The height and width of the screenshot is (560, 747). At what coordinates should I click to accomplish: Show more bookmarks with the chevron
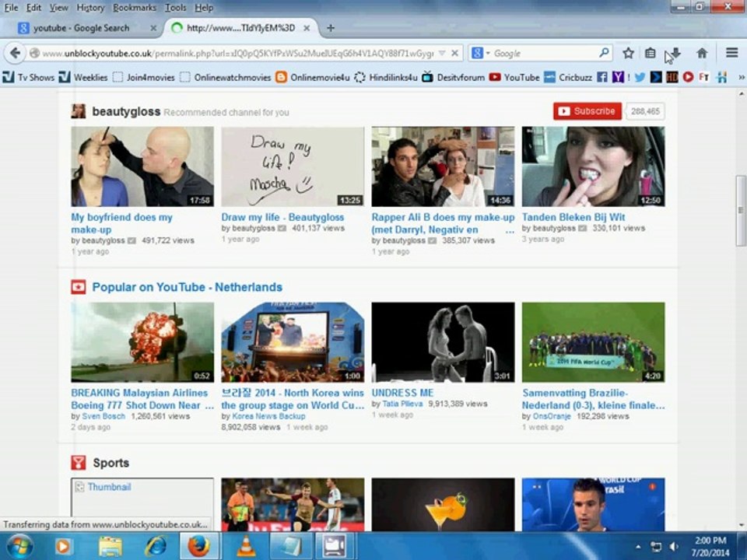coord(741,77)
